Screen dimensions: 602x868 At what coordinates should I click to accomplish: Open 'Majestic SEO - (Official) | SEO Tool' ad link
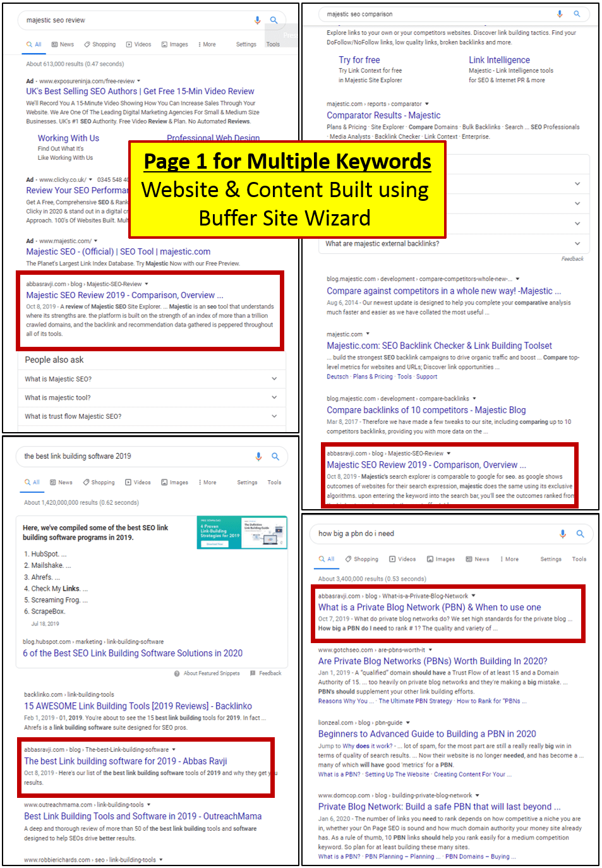(x=118, y=251)
